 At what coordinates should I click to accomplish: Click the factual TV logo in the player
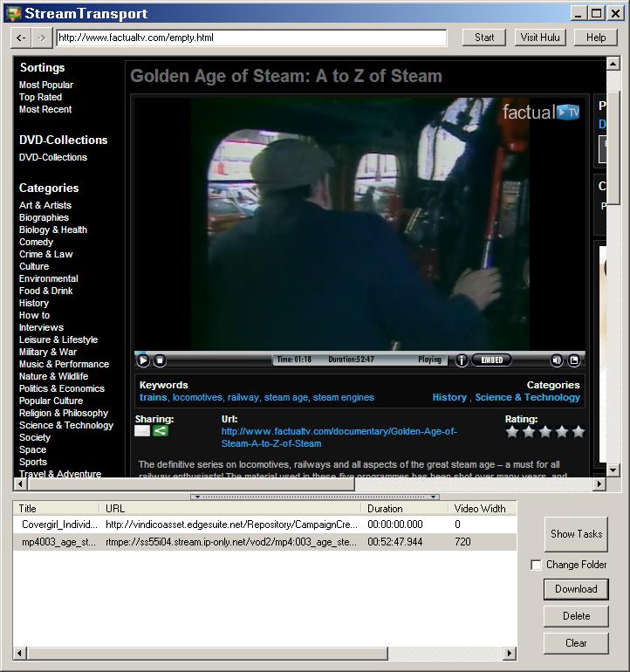click(x=541, y=113)
